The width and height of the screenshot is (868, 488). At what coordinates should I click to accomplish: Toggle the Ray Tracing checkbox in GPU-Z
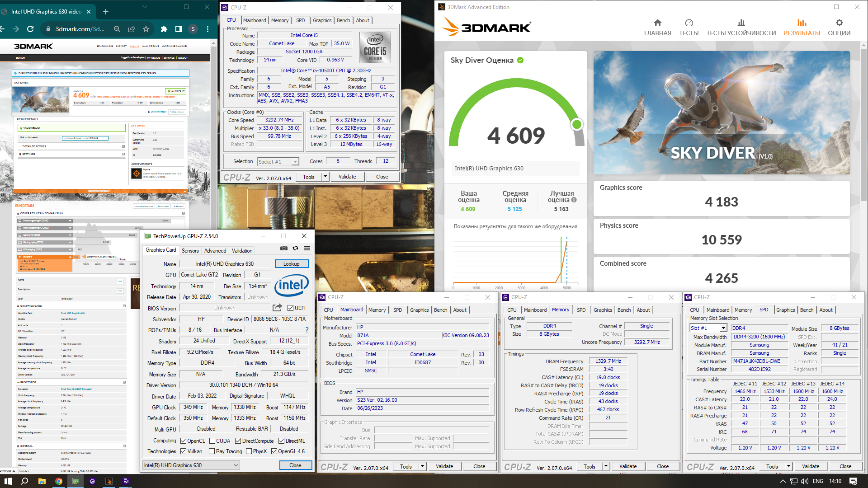(x=212, y=451)
